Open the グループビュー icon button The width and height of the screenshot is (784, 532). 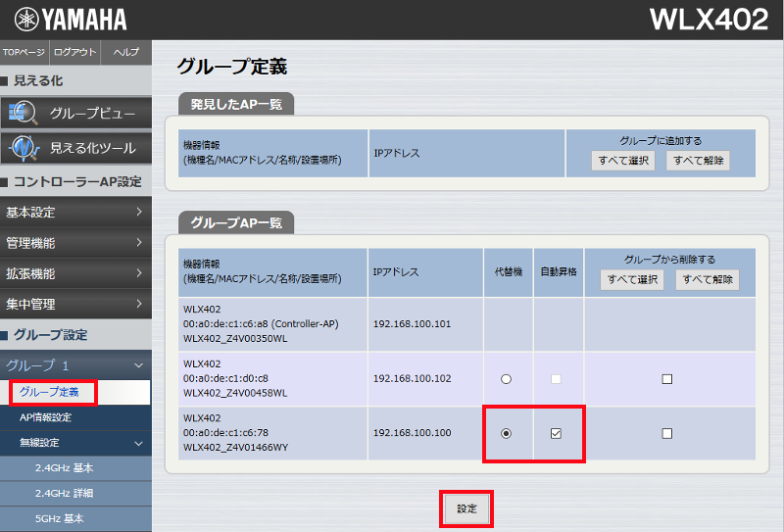pos(75,113)
